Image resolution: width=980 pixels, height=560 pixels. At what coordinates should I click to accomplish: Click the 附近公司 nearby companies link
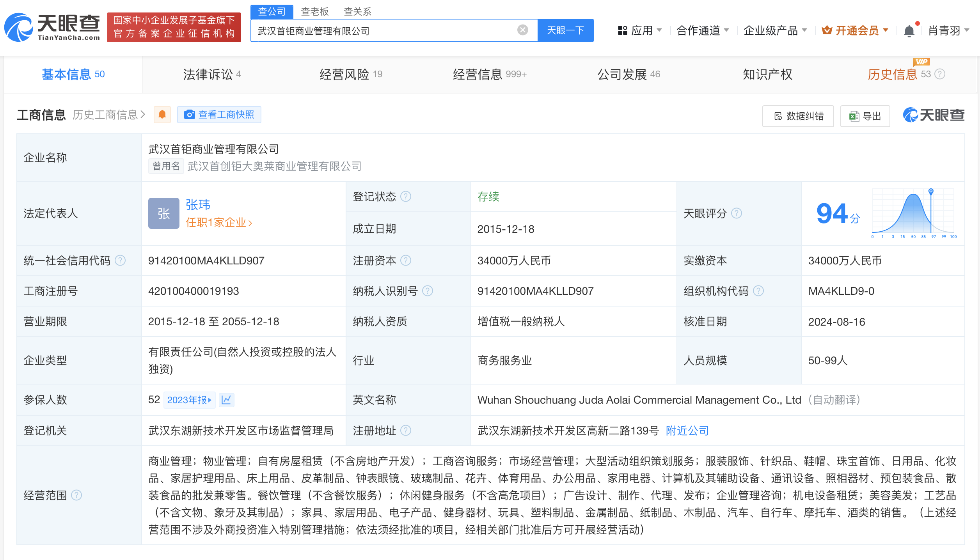[687, 431]
